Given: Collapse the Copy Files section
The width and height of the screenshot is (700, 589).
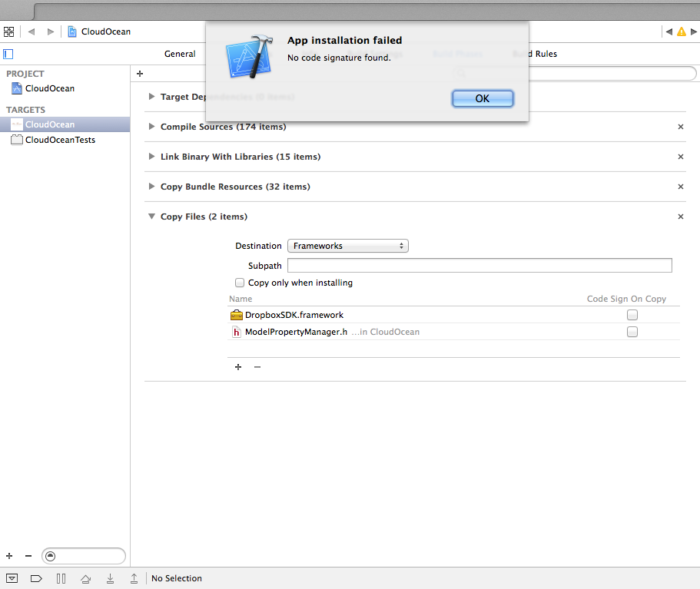Looking at the screenshot, I should [x=152, y=217].
